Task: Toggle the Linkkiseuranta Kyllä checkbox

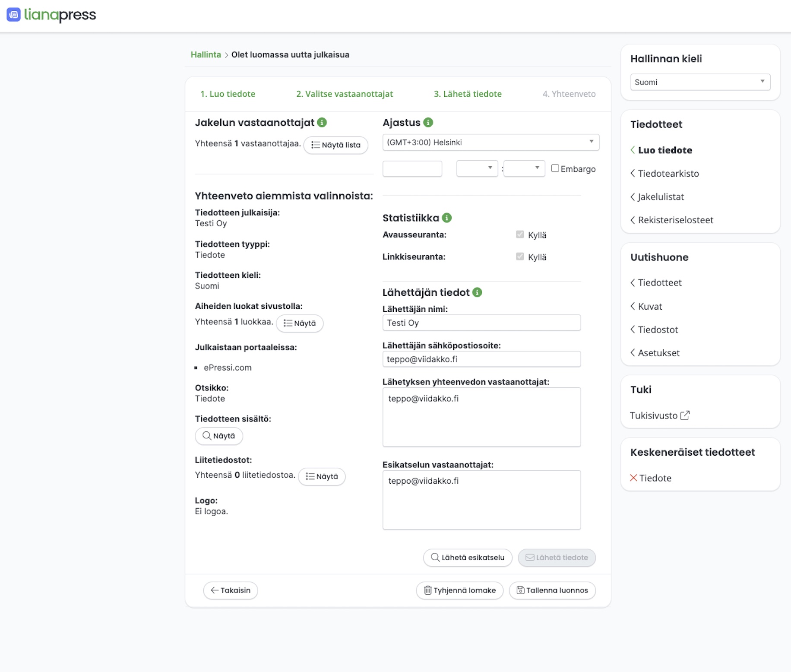Action: [x=520, y=257]
